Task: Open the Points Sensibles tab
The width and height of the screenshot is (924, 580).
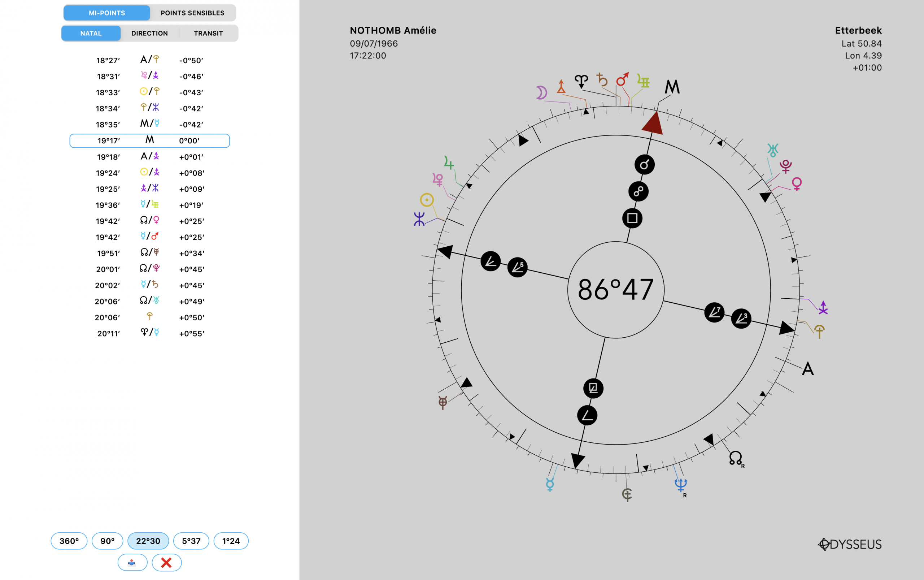Action: click(192, 13)
